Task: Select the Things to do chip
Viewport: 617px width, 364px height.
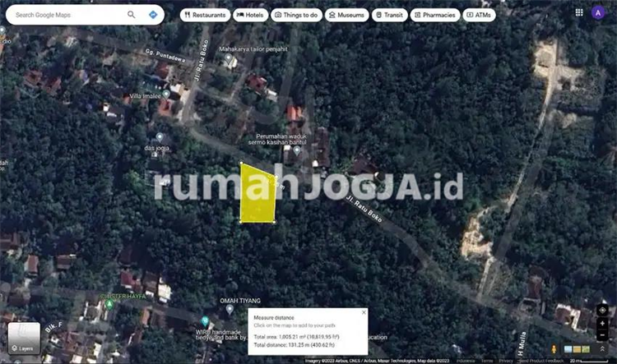Action: (x=296, y=15)
